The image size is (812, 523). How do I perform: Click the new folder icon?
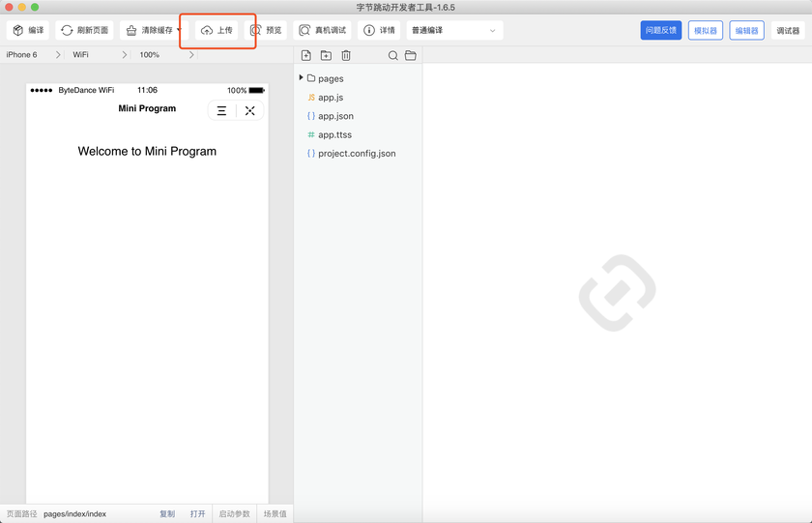tap(326, 56)
